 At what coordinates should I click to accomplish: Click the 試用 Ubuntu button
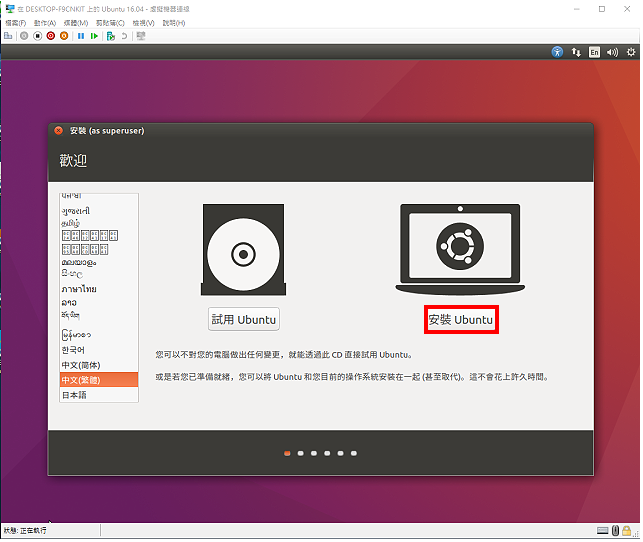(x=244, y=319)
